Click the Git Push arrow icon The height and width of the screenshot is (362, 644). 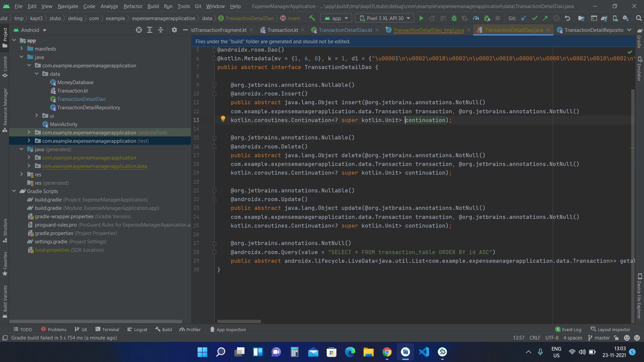545,18
